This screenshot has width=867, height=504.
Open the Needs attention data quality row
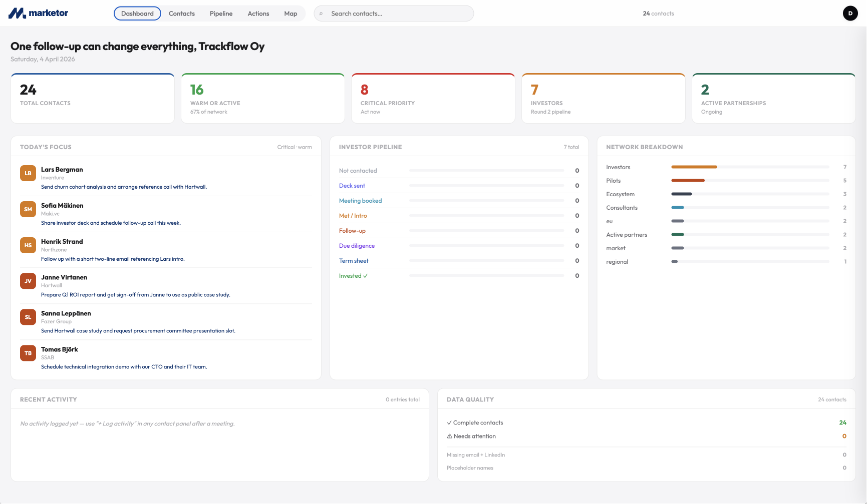click(x=474, y=436)
